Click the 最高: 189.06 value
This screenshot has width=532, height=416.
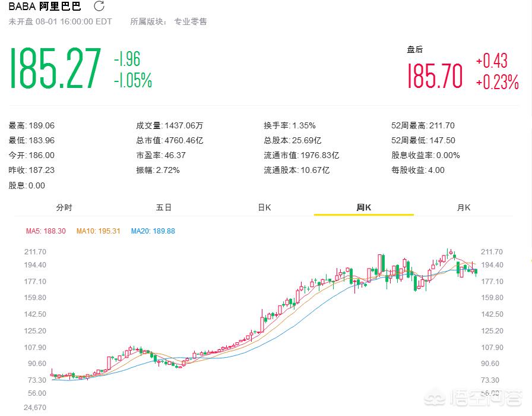tap(31, 125)
